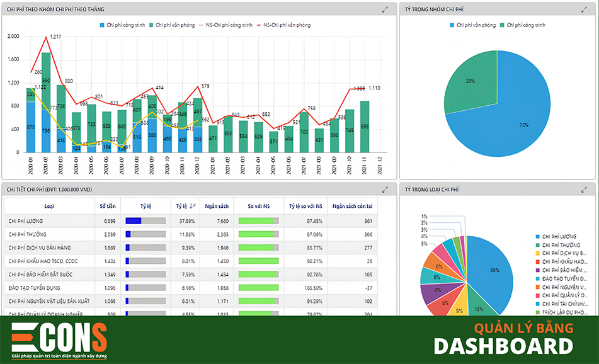
Task: Click the budget cell '7,660'
Action: click(223, 221)
